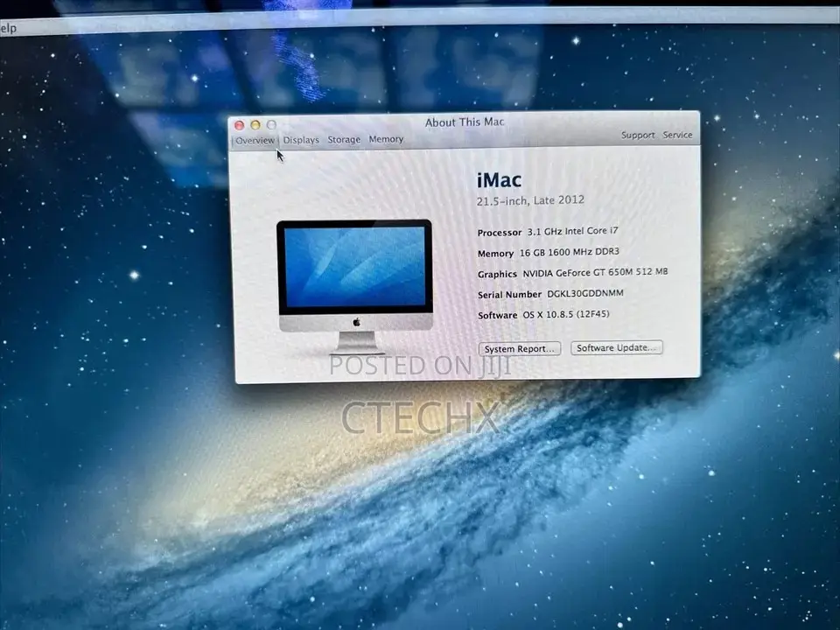Image resolution: width=840 pixels, height=630 pixels.
Task: Click the Serial Number label
Action: pyautogui.click(x=509, y=295)
